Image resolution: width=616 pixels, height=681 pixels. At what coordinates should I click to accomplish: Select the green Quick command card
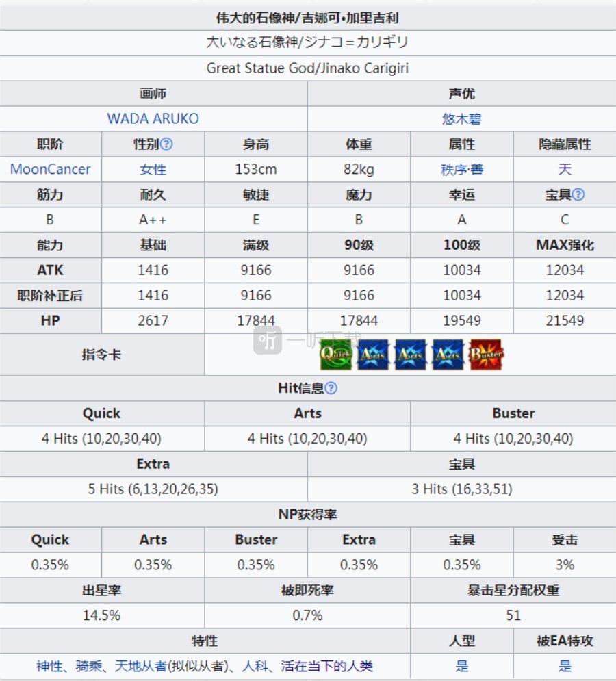coord(336,355)
